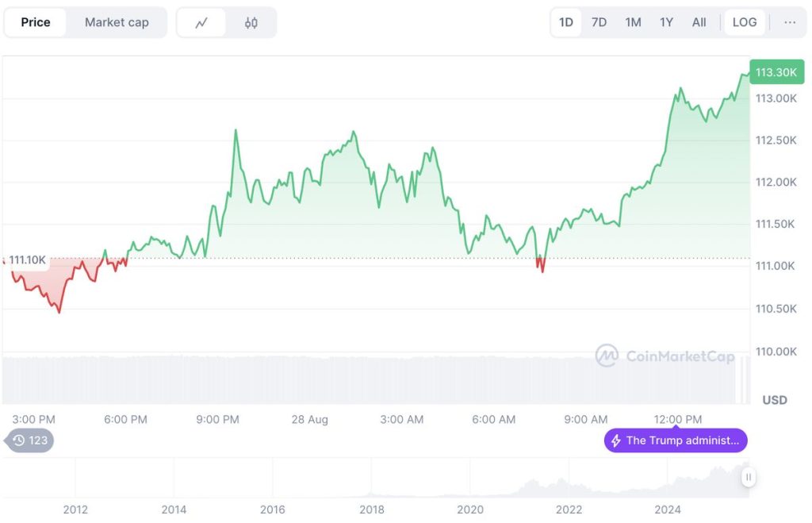This screenshot has height=523, width=812.
Task: Click the pause handle beside the minimap
Action: [748, 477]
